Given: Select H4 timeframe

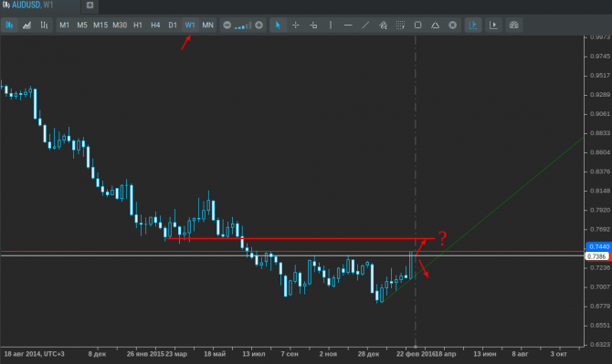Looking at the screenshot, I should point(155,26).
